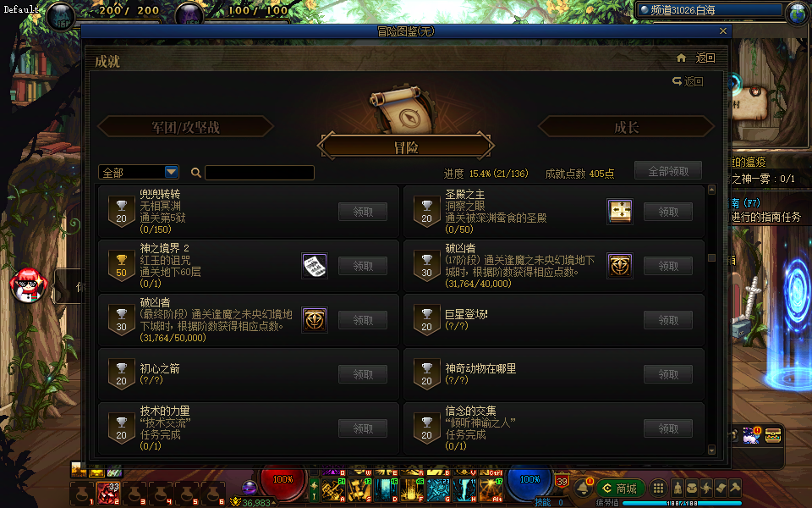Click the snowman character avatar icon
This screenshot has width=812, height=508.
click(x=29, y=286)
